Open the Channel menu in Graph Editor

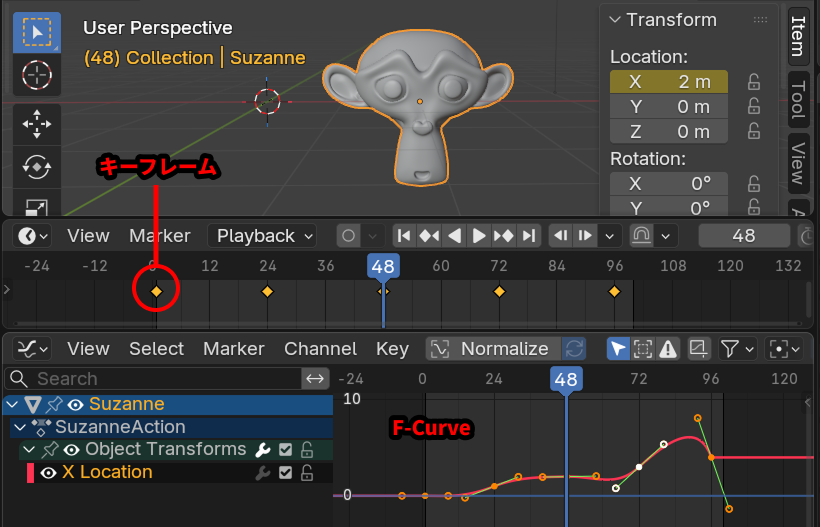tap(320, 349)
